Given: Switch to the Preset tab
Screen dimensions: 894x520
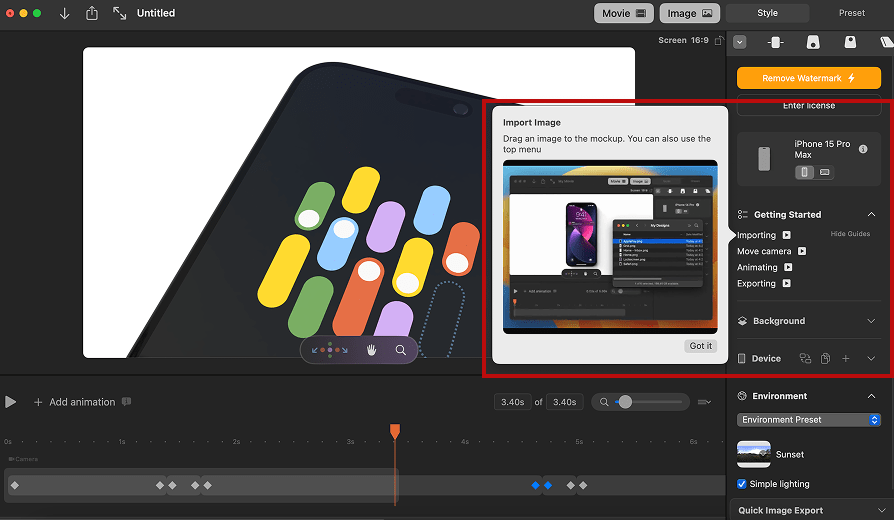Looking at the screenshot, I should (852, 13).
